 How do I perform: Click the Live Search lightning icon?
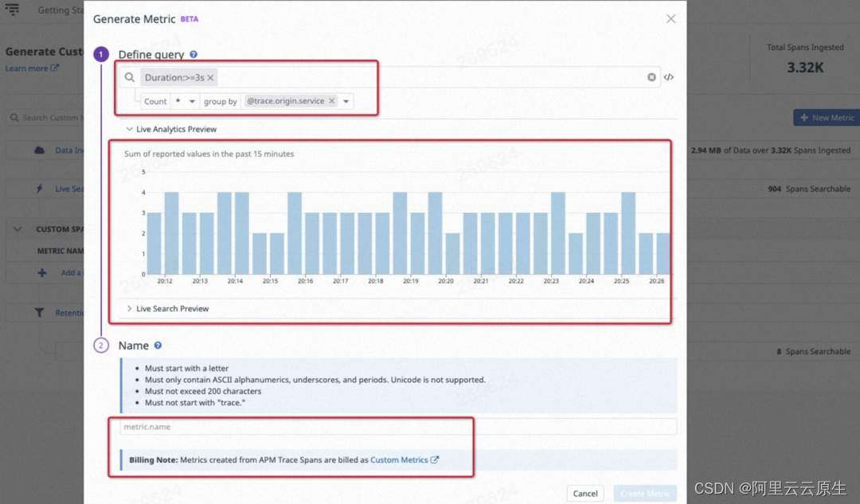pyautogui.click(x=40, y=189)
